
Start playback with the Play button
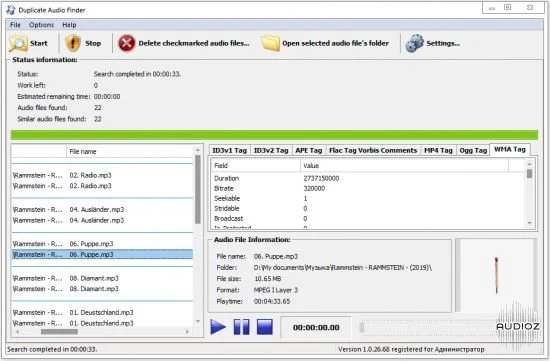[x=218, y=327]
